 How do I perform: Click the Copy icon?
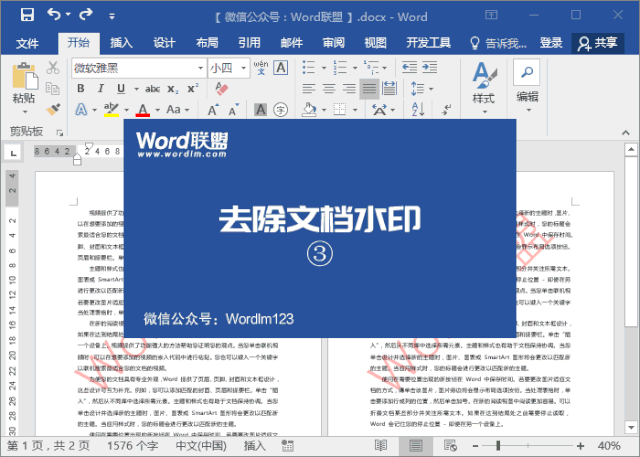coord(53,88)
